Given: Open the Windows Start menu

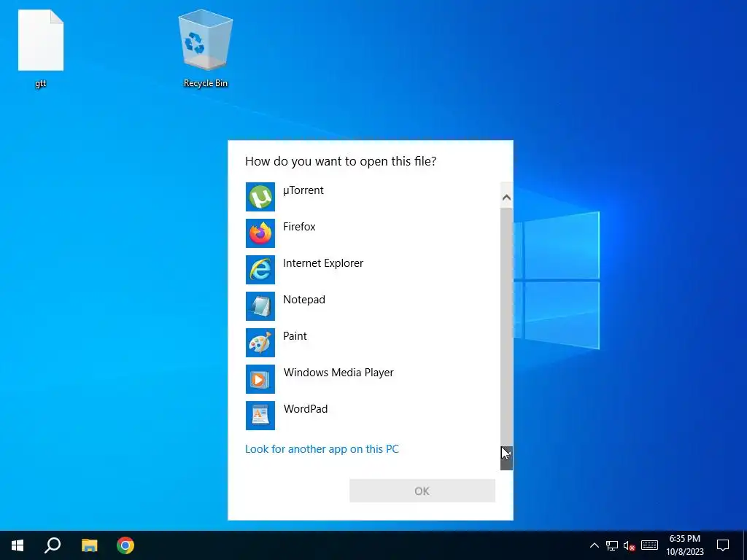Looking at the screenshot, I should pyautogui.click(x=18, y=545).
